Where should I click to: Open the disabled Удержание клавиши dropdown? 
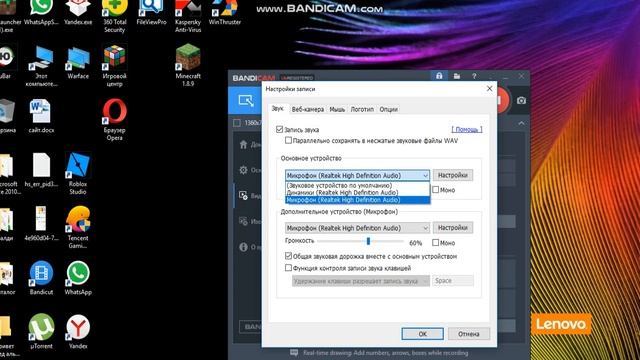[361, 281]
